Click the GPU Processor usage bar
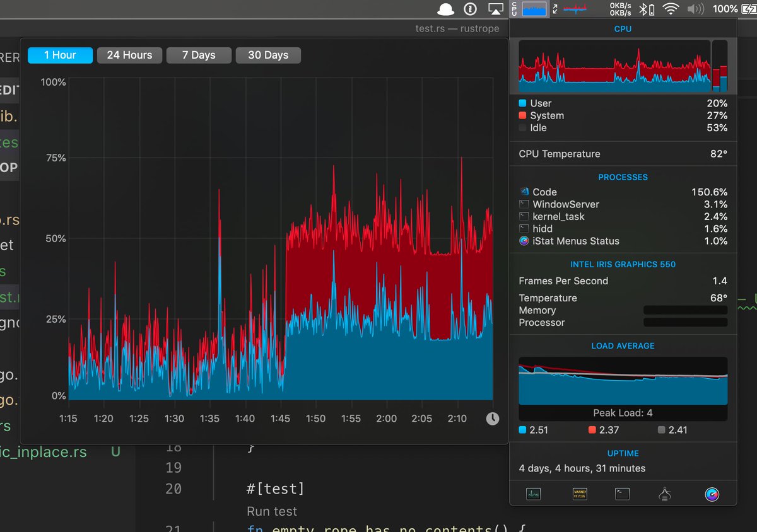 [x=685, y=323]
